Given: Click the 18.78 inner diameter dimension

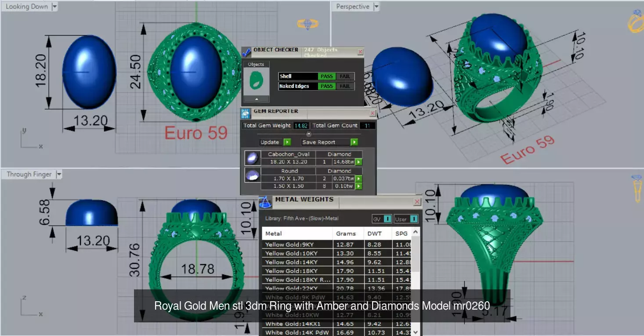Looking at the screenshot, I should (198, 268).
